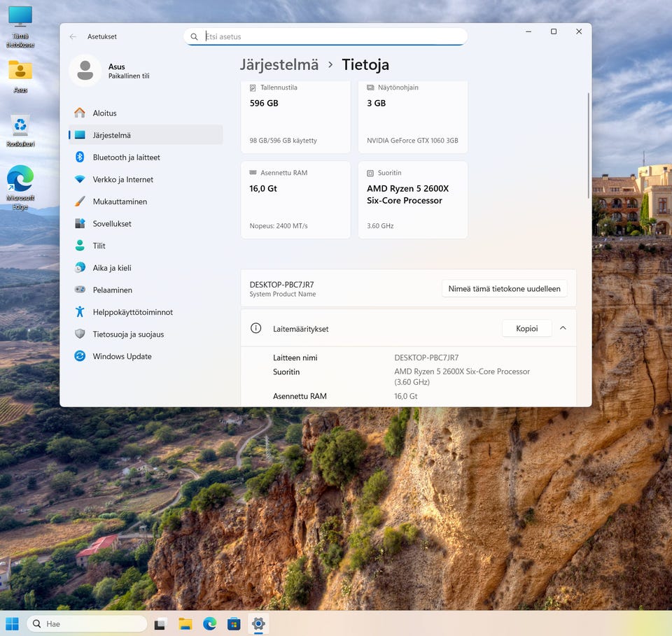The height and width of the screenshot is (636, 672).
Task: Open Microsoft Store from the taskbar
Action: (x=234, y=624)
